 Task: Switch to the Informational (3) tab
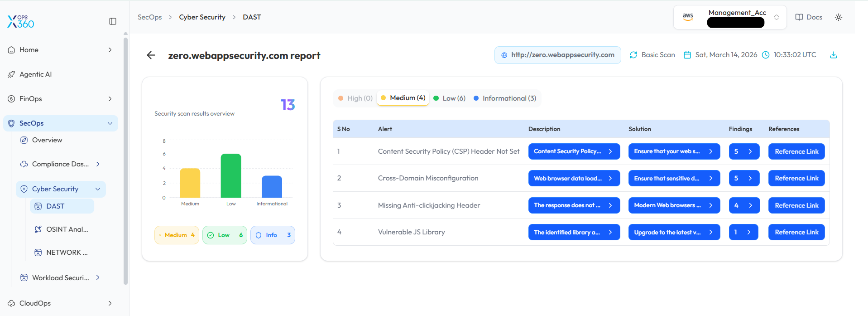coord(505,98)
